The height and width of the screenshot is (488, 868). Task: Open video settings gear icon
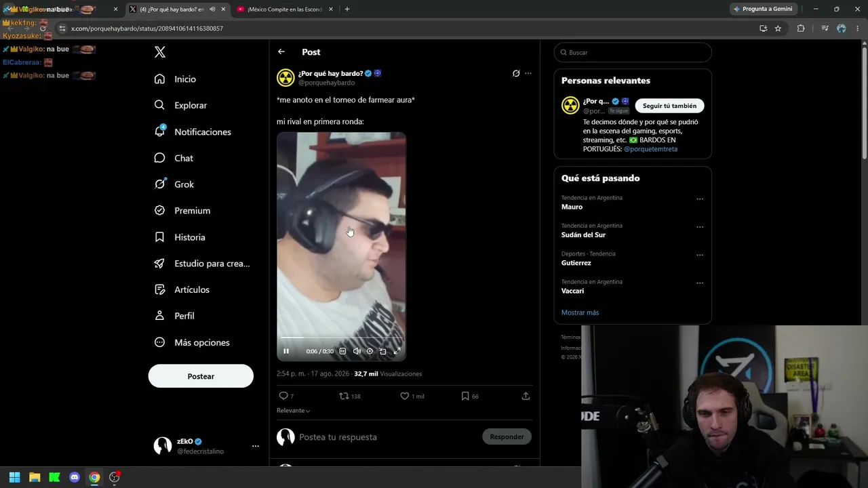coord(370,351)
